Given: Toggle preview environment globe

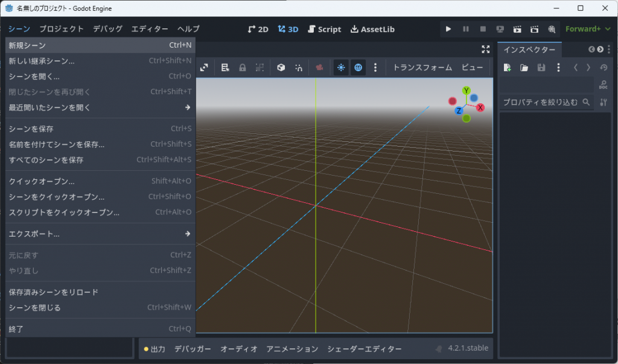Looking at the screenshot, I should tap(358, 68).
